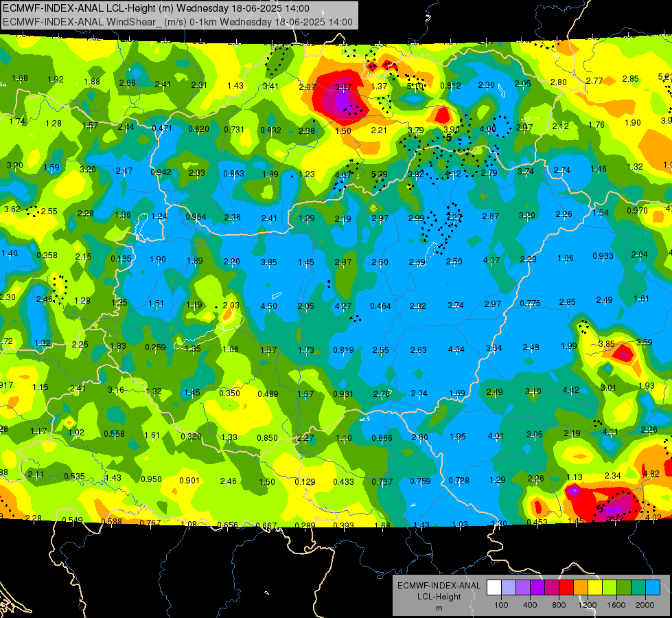
Task: Click the legend value 1600
Action: click(616, 605)
